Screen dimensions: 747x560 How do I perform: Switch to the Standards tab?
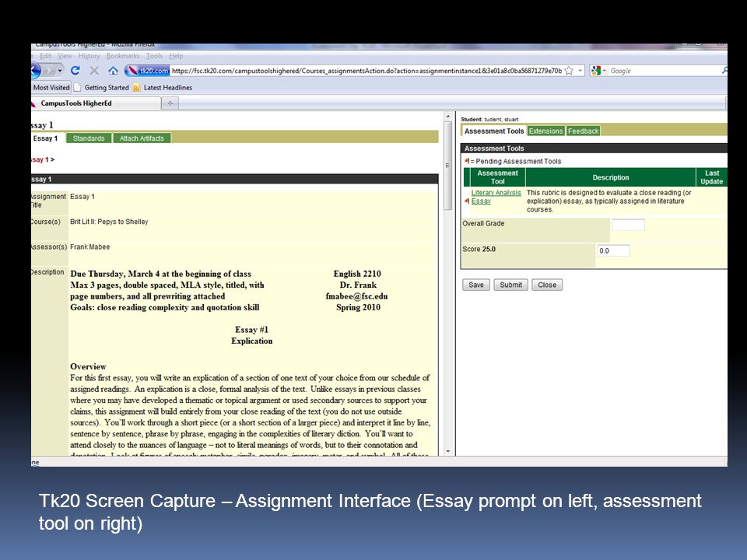(89, 138)
